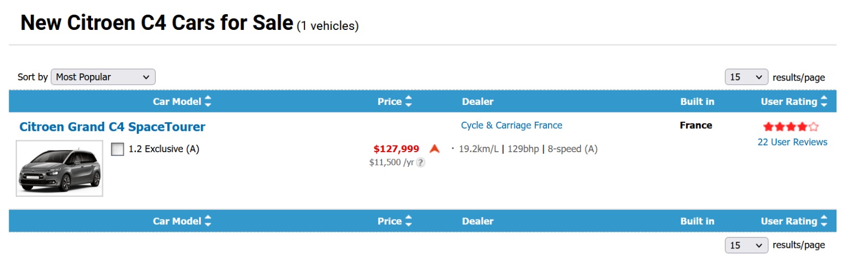Sort by Car Model in top header
The image size is (868, 256).
click(x=182, y=102)
